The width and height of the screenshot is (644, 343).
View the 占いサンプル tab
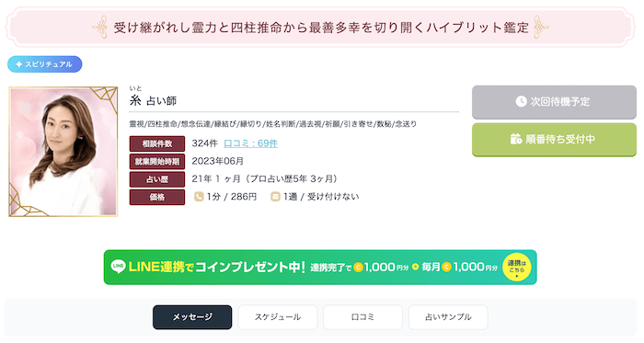pyautogui.click(x=448, y=317)
